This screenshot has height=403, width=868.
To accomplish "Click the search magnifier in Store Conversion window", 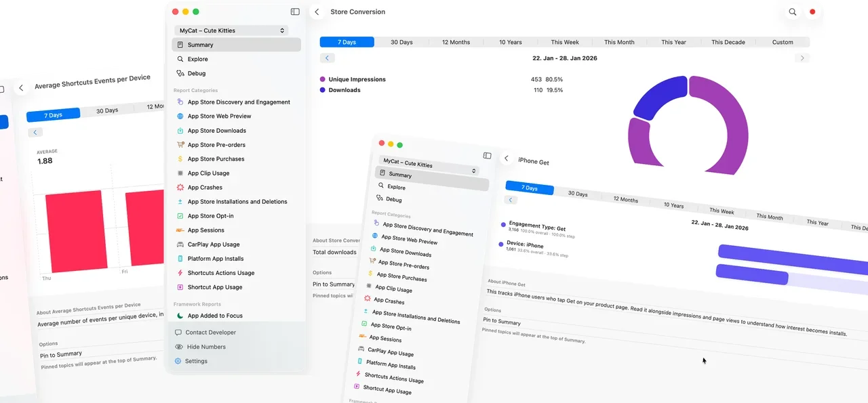I will pos(792,12).
